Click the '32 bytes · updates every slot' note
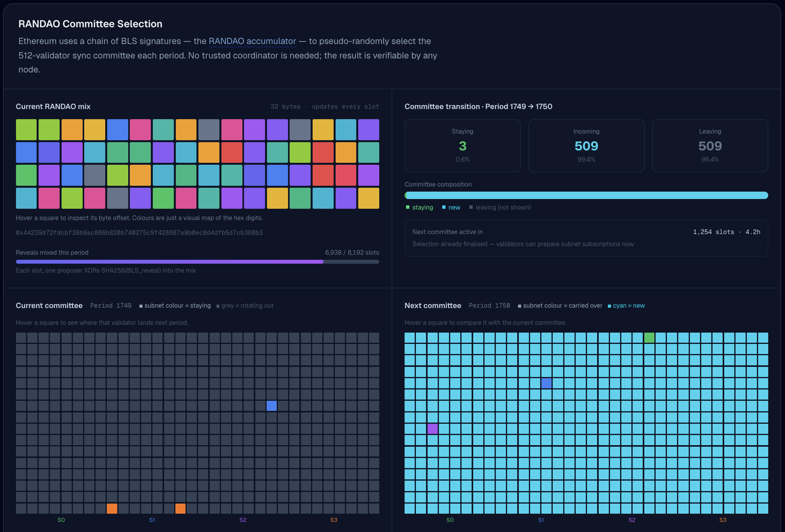Image resolution: width=785 pixels, height=532 pixels. [x=325, y=107]
